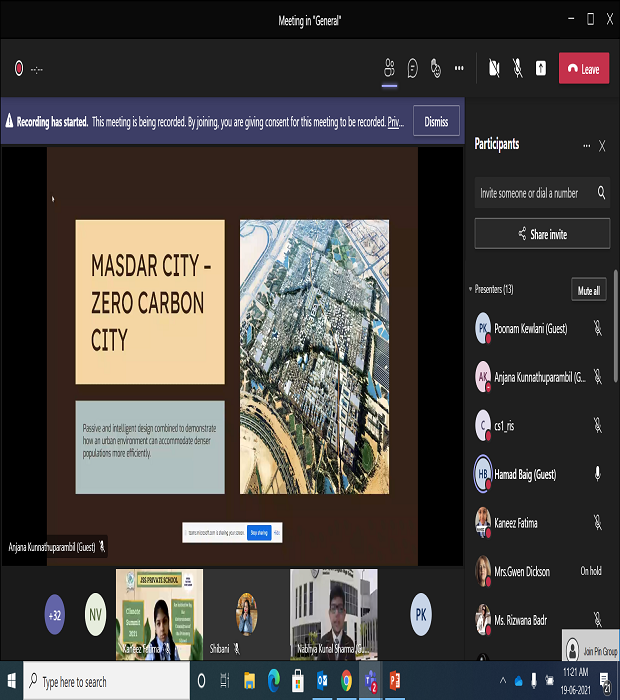Select cs1_ris participant row
Image resolution: width=620 pixels, height=700 pixels.
coord(541,425)
